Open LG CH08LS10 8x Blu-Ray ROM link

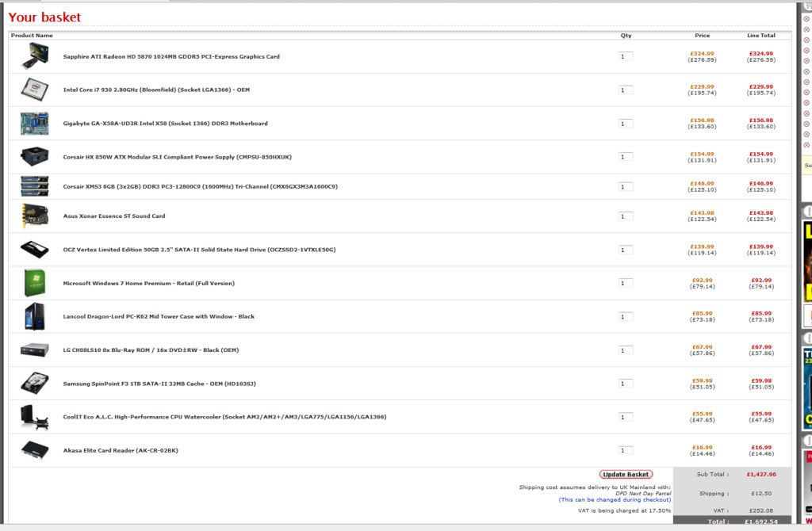pos(151,350)
